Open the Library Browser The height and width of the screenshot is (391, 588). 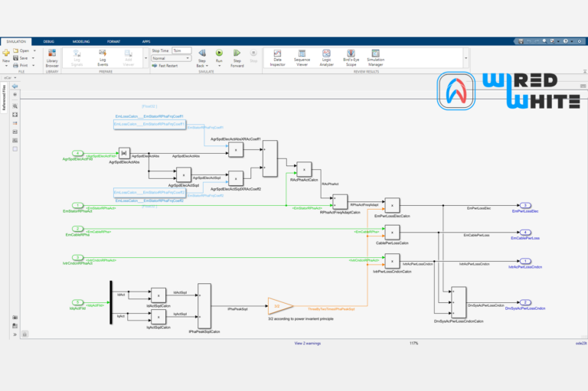click(x=52, y=57)
